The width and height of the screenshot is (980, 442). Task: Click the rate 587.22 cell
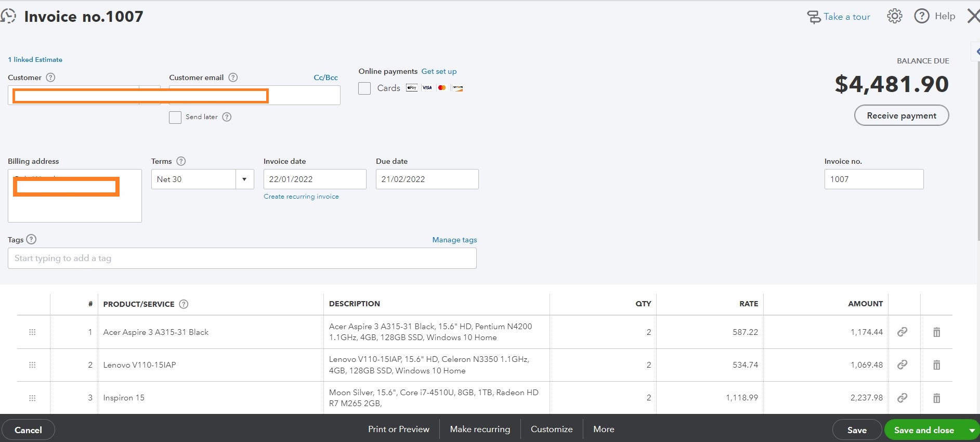pyautogui.click(x=710, y=332)
